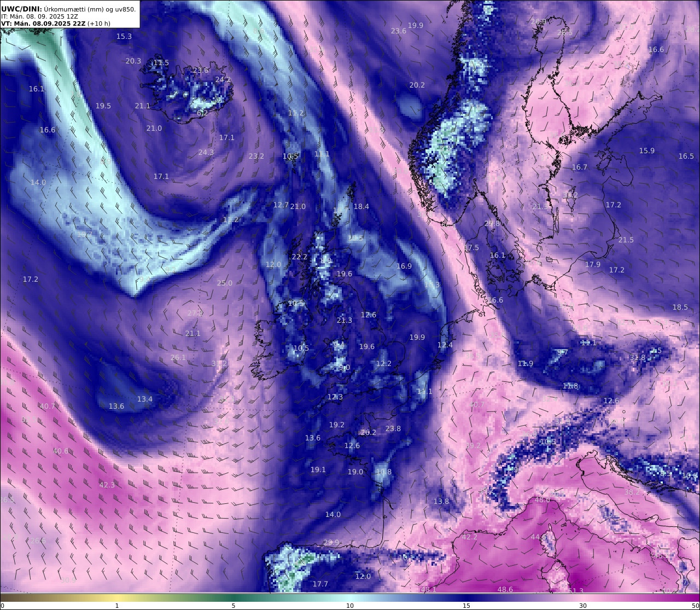The height and width of the screenshot is (610, 700).
Task: Click the 42.3 value label
Action: pyautogui.click(x=107, y=485)
